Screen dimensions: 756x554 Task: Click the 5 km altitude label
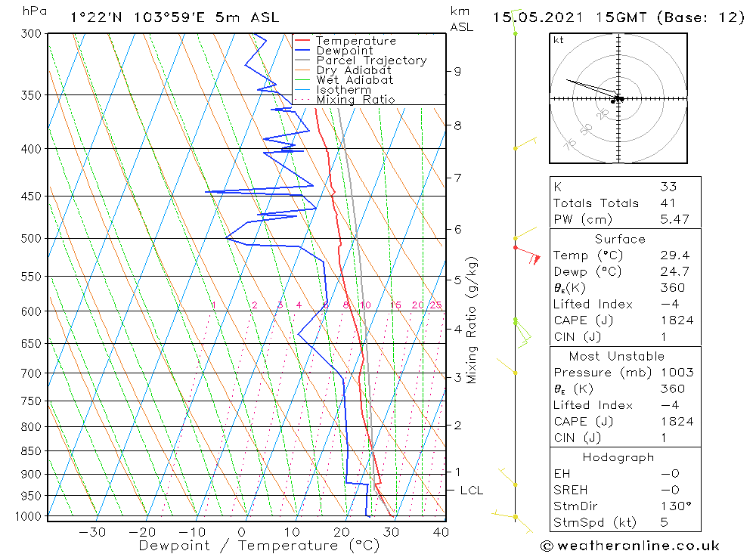tap(457, 280)
